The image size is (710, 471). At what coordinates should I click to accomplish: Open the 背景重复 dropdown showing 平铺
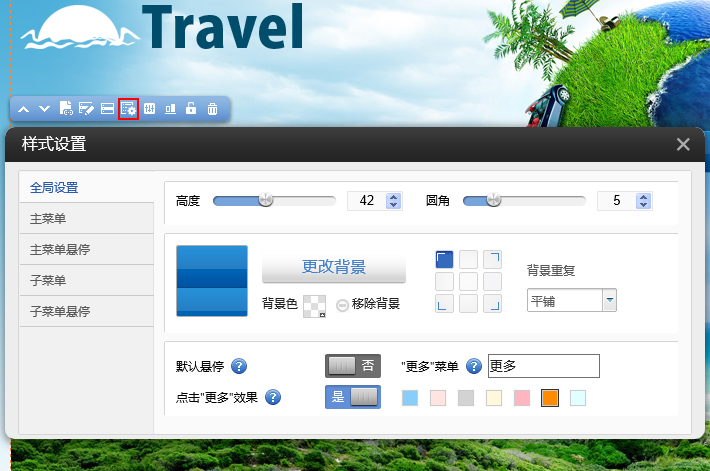pyautogui.click(x=572, y=300)
